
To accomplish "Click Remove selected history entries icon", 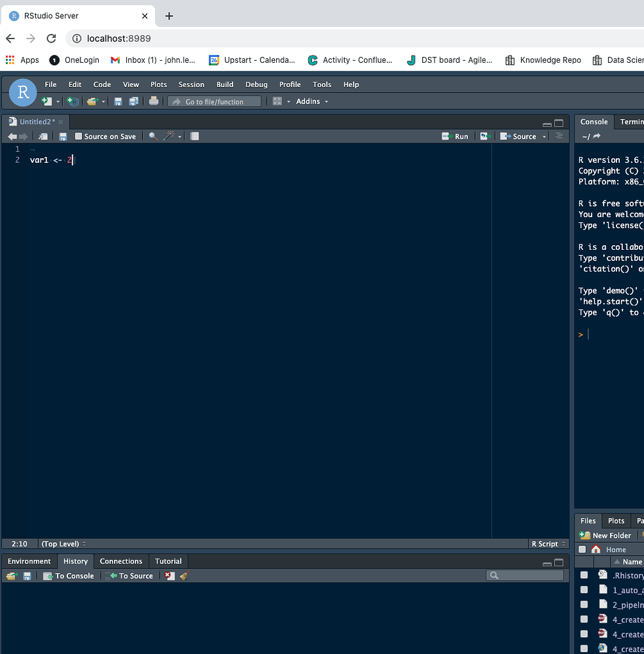I will pos(170,576).
